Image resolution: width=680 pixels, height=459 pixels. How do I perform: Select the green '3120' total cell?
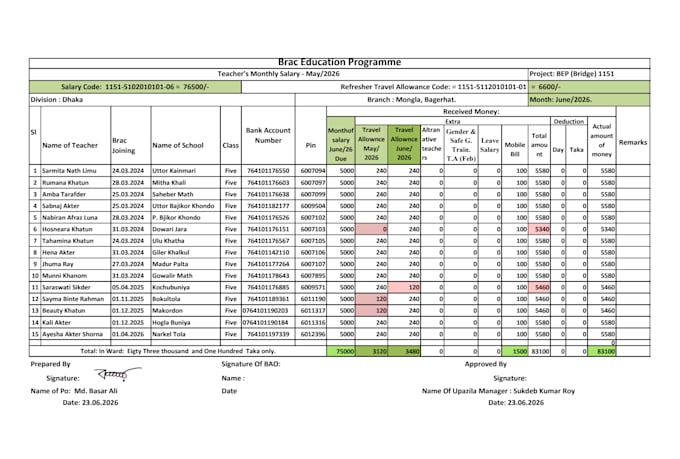click(x=371, y=351)
